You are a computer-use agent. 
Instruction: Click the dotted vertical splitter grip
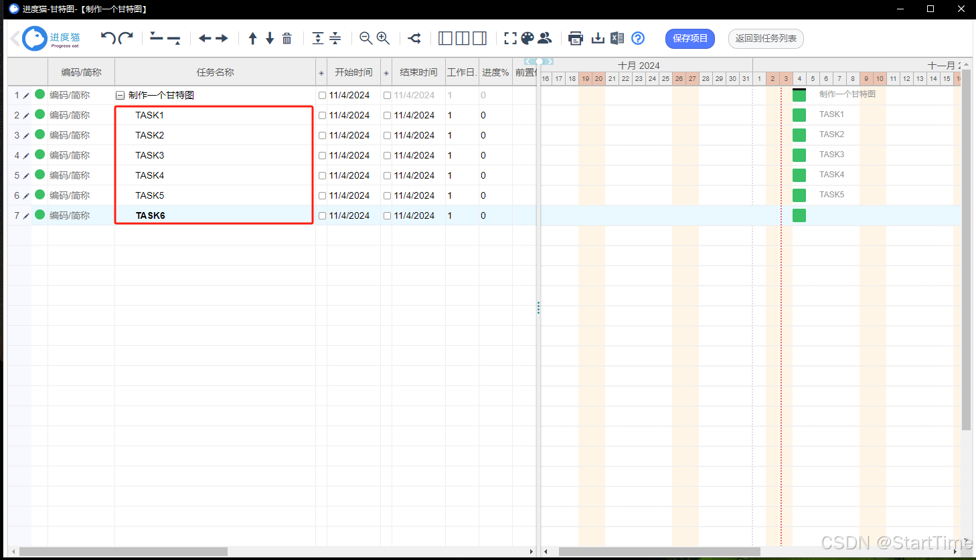pyautogui.click(x=538, y=308)
